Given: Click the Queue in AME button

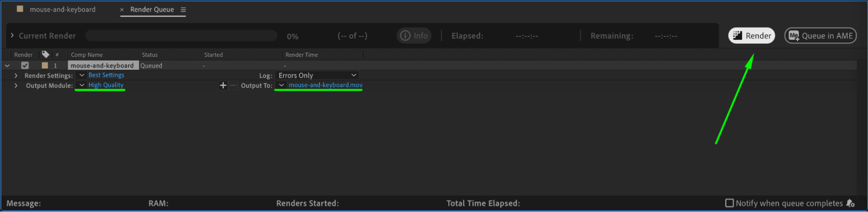Looking at the screenshot, I should point(821,36).
